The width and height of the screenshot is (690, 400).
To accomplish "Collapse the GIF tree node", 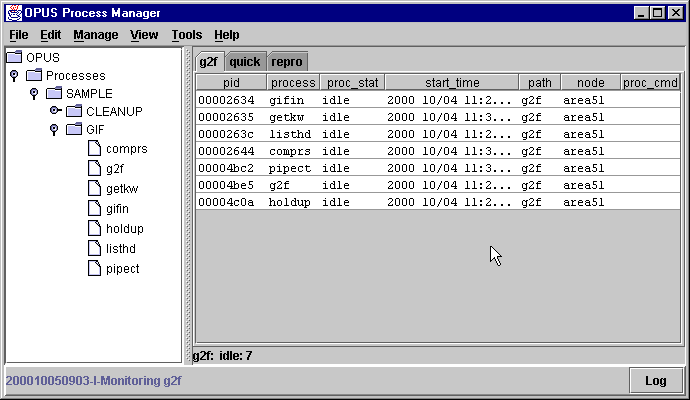I will click(54, 129).
